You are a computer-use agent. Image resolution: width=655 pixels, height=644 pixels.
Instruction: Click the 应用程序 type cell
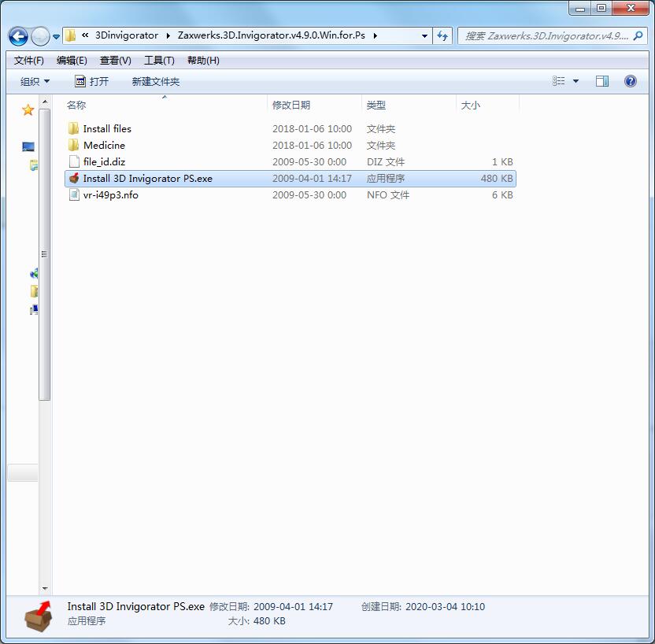click(x=385, y=179)
